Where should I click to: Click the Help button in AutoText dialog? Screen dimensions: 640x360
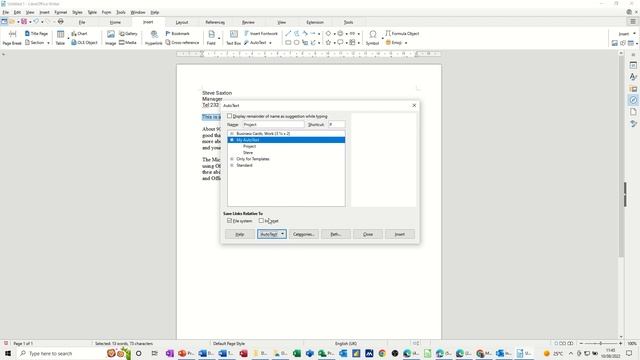(240, 234)
